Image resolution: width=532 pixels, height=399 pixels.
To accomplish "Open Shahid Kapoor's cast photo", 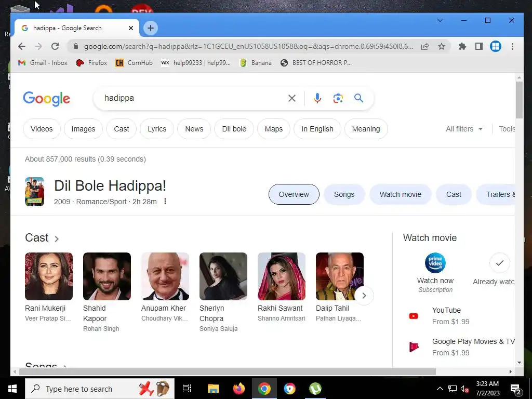I will (x=107, y=276).
